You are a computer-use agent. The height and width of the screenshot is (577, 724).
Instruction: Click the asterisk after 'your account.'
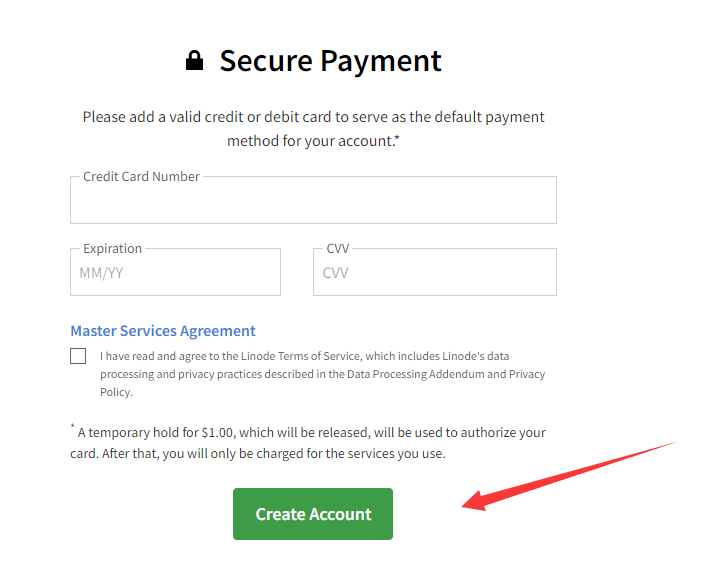(398, 137)
